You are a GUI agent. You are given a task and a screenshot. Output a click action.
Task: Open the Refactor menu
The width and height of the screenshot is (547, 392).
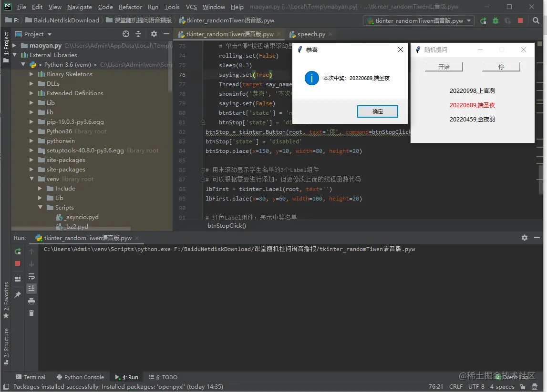click(x=130, y=7)
